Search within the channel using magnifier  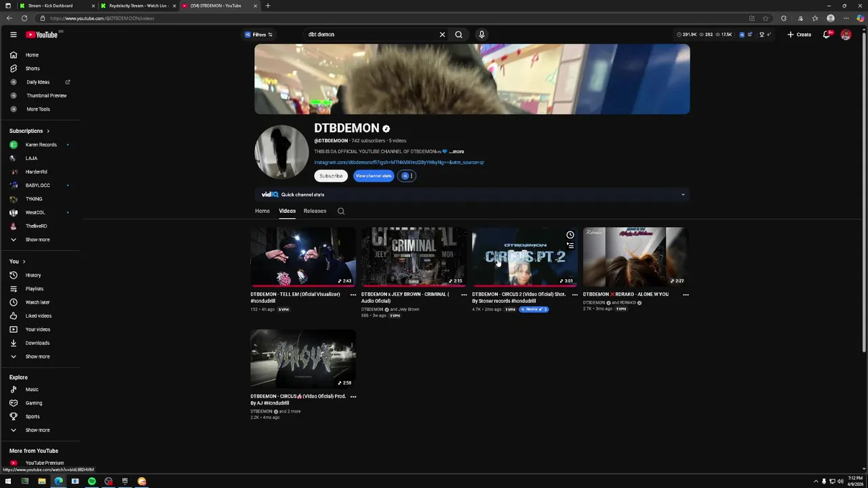[x=341, y=211]
